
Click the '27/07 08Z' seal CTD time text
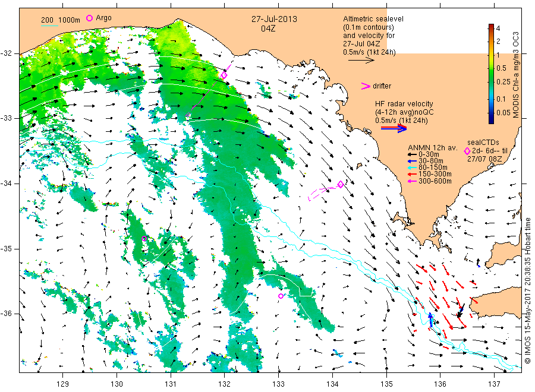click(484, 159)
